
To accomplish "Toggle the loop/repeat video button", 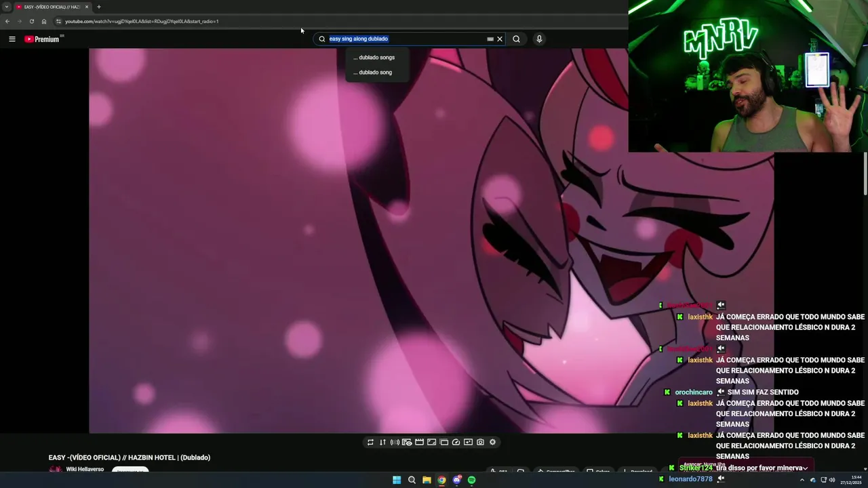I will 370,442.
